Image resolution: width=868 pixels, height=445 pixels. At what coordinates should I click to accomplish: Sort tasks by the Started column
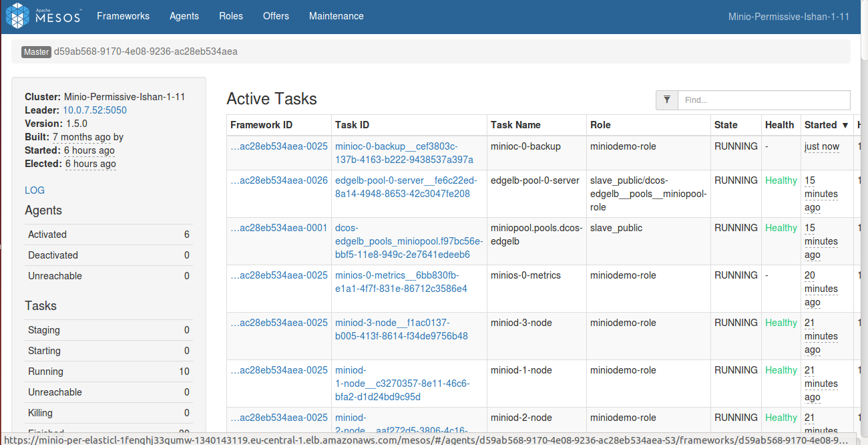click(x=827, y=125)
